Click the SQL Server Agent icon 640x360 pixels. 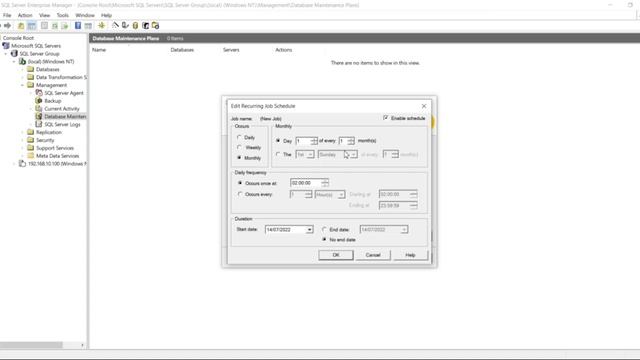(x=39, y=93)
